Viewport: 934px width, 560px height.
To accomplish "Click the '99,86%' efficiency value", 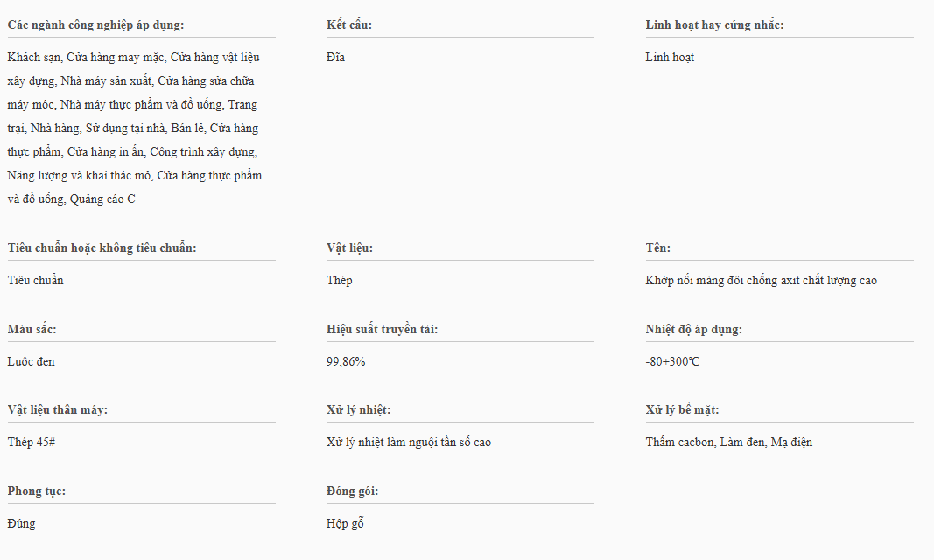I will [x=346, y=362].
